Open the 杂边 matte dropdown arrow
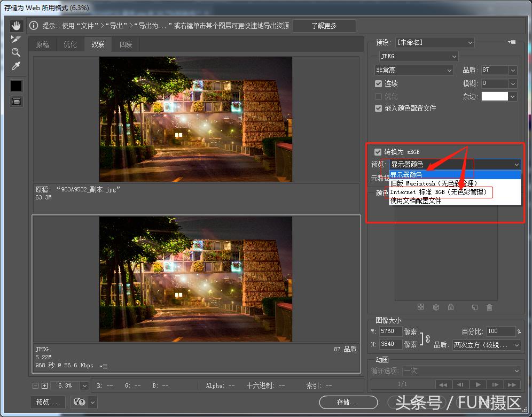 coord(513,96)
